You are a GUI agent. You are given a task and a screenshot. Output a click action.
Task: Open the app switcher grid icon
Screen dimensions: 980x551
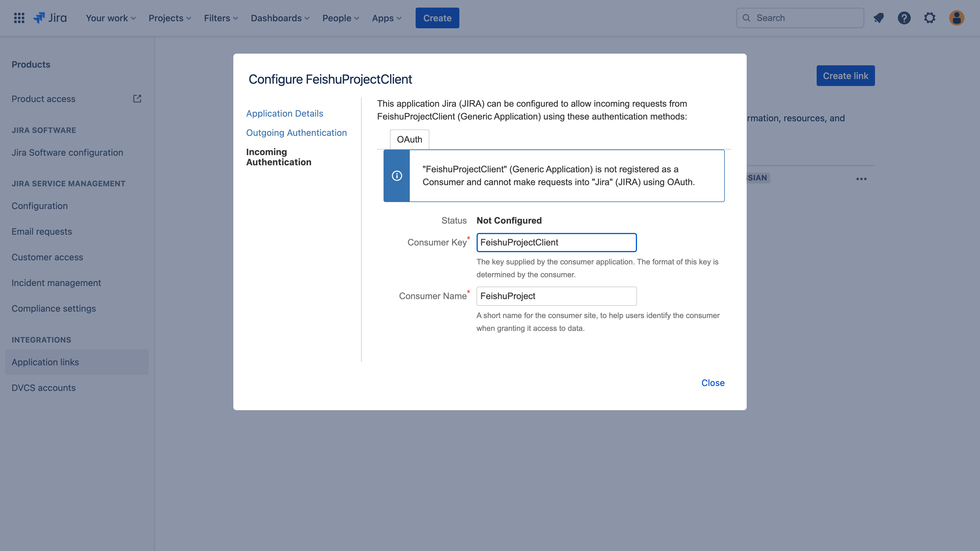click(x=19, y=18)
